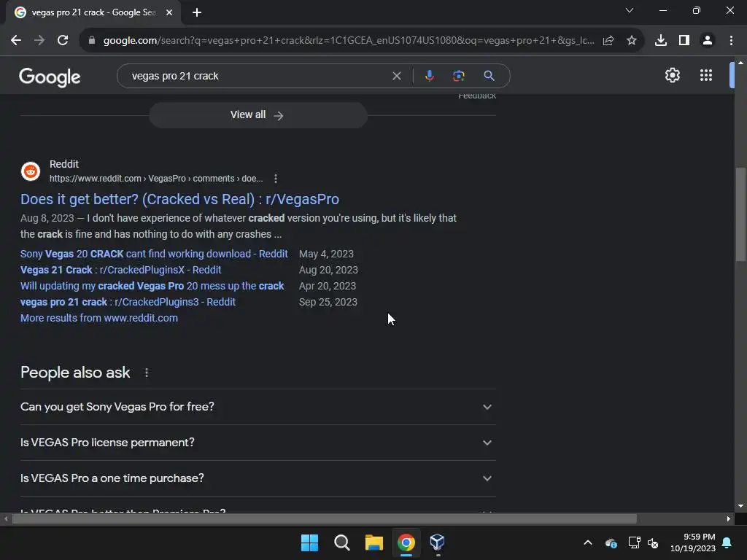Open 'vegas pro 21 crack : r/CrackedPlugins3' link

pyautogui.click(x=128, y=302)
